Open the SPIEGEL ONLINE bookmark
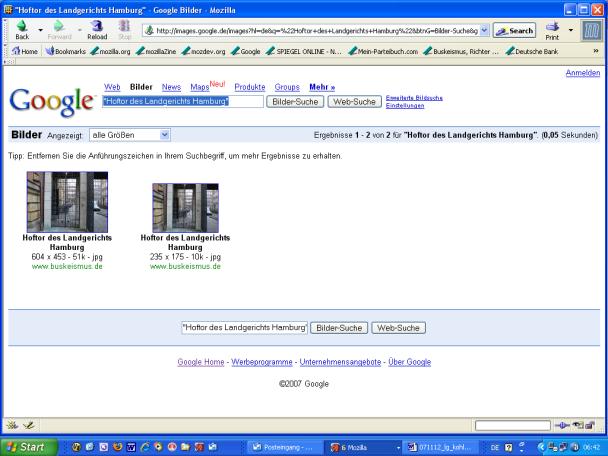The height and width of the screenshot is (456, 608). point(304,51)
